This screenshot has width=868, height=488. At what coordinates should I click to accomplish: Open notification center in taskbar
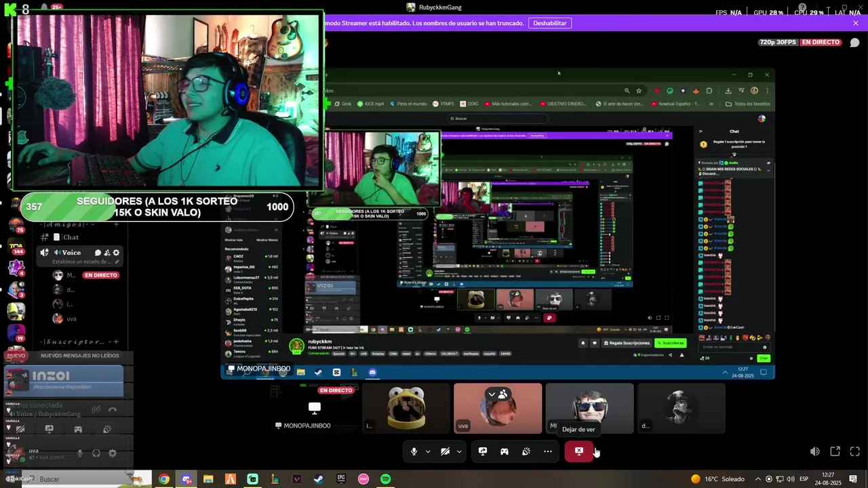coord(853,479)
